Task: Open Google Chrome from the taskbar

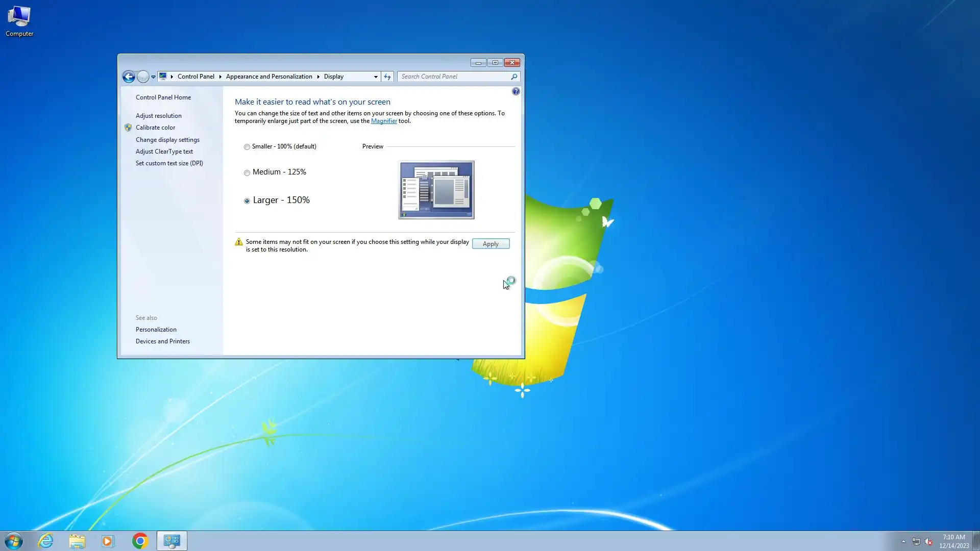Action: coord(140,541)
